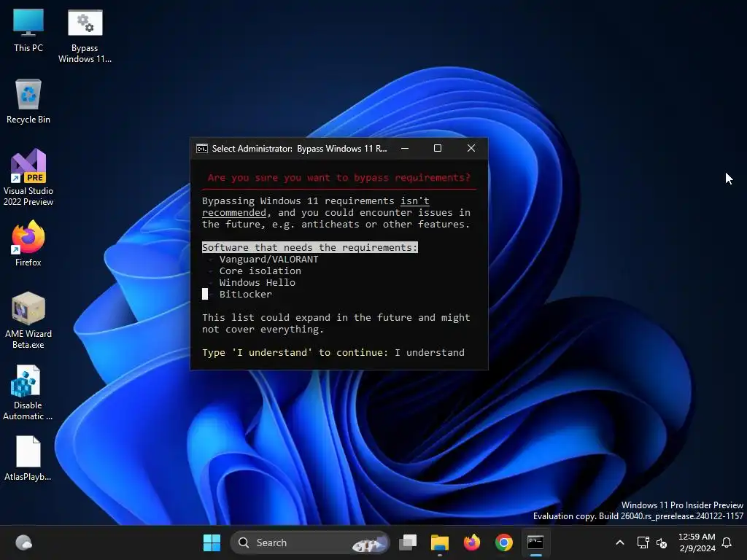This screenshot has height=560, width=747.
Task: Click the console window's system menu icon
Action: click(202, 149)
